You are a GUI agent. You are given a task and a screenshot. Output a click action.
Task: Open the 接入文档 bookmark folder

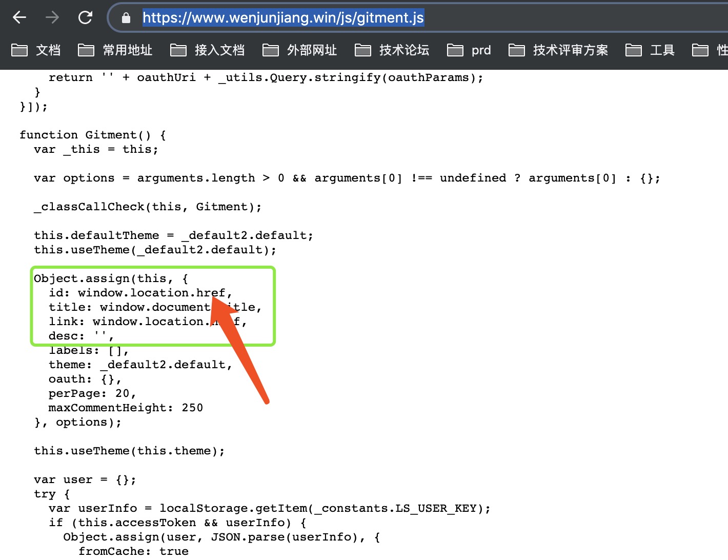(208, 50)
